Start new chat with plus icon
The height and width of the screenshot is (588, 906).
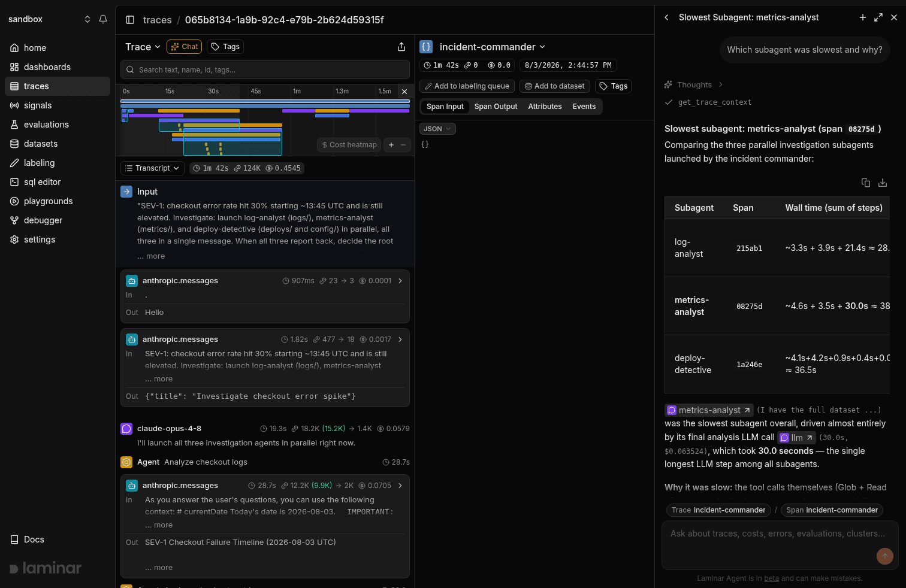[x=863, y=17]
